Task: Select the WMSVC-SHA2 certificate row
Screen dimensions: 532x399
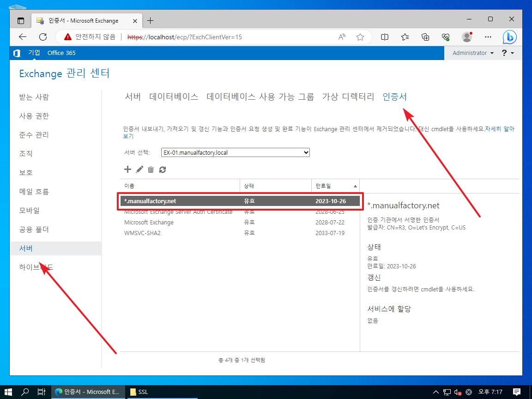Action: click(x=240, y=233)
